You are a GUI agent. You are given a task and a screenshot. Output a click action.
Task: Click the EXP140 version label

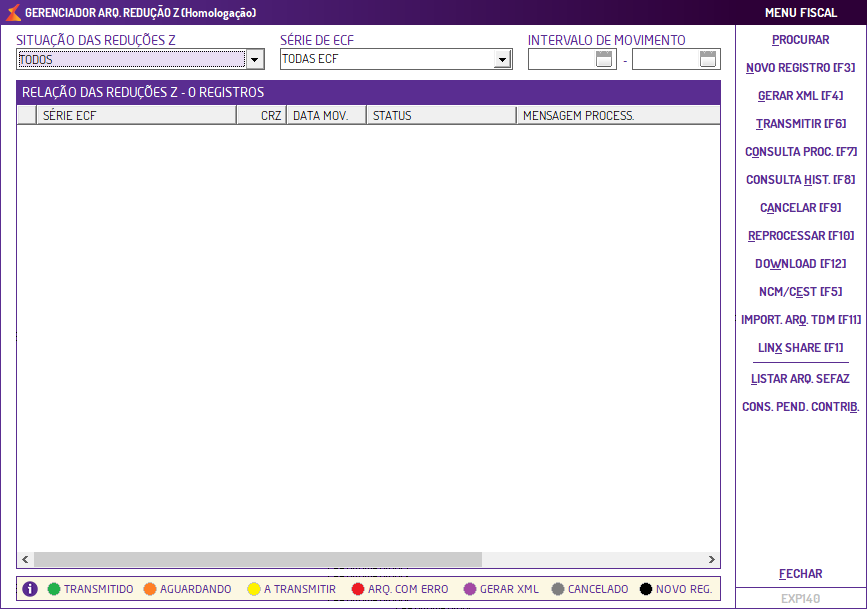click(800, 598)
